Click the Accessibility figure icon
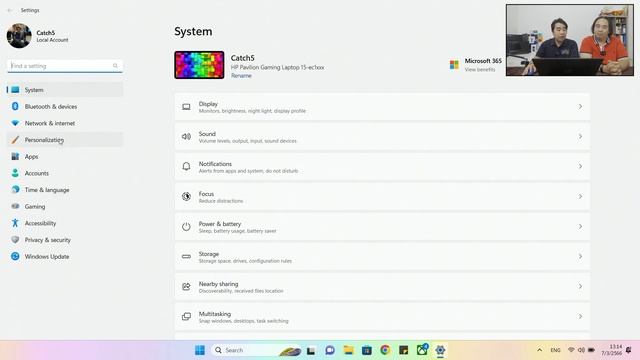 coord(15,223)
